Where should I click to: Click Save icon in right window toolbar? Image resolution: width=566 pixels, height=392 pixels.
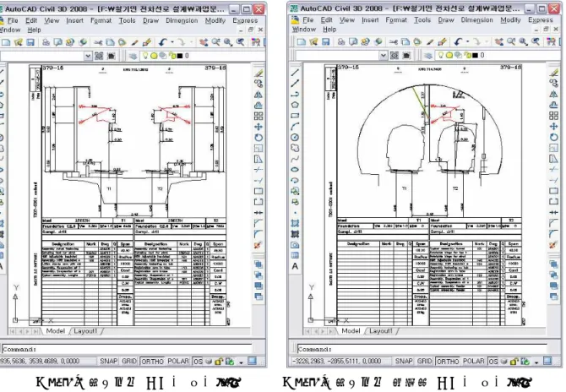[x=325, y=42]
